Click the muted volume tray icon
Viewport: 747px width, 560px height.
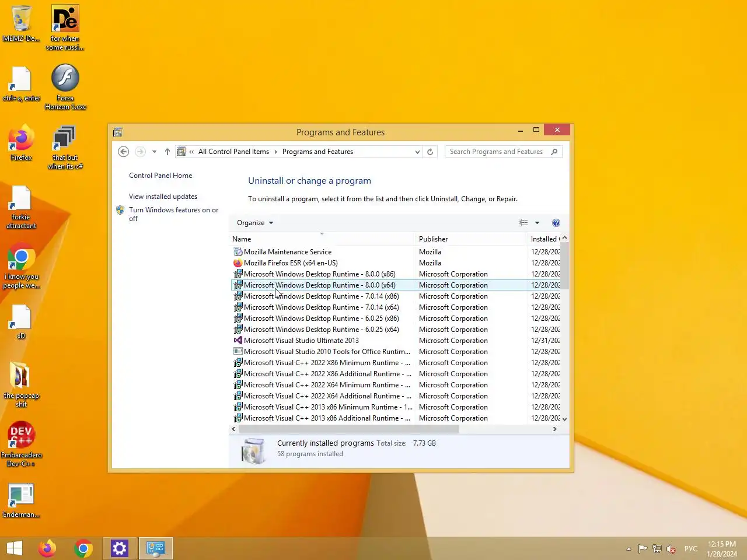pyautogui.click(x=671, y=549)
